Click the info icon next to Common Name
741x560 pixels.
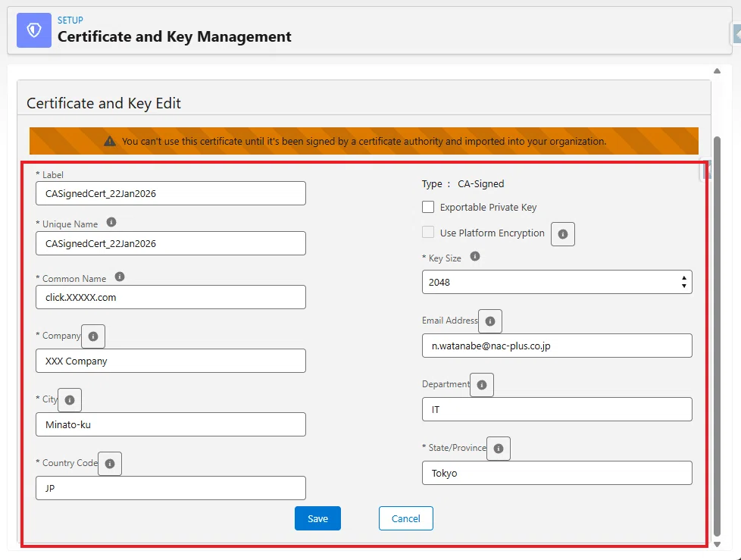coord(120,277)
